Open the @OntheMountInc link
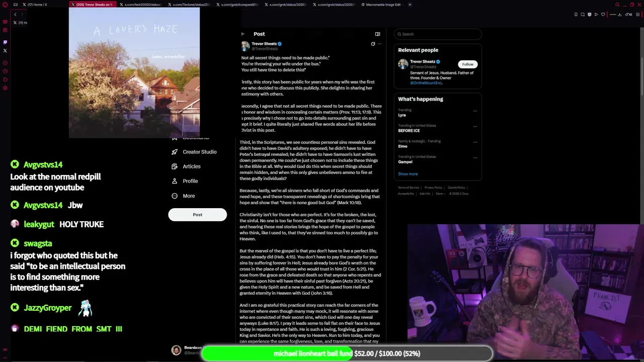 [426, 83]
